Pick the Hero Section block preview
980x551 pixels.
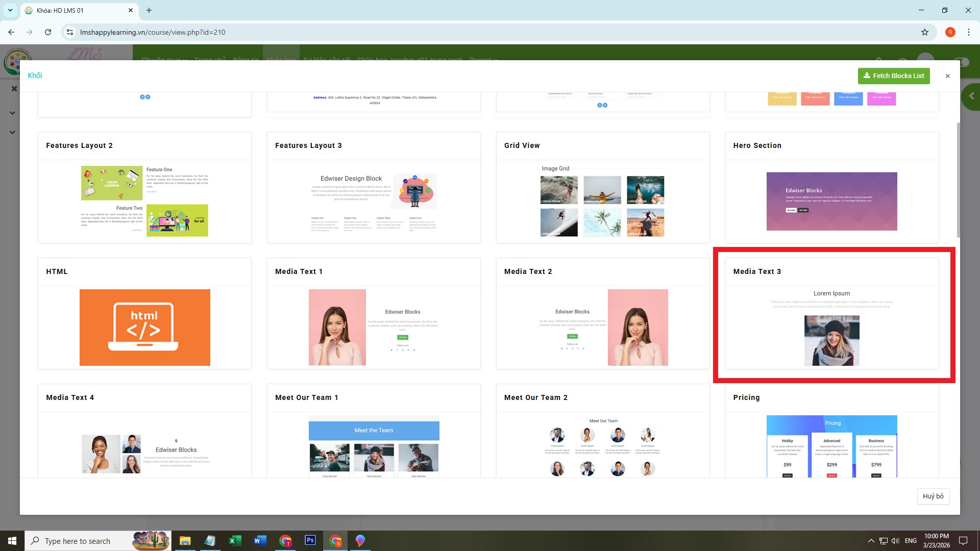(831, 201)
